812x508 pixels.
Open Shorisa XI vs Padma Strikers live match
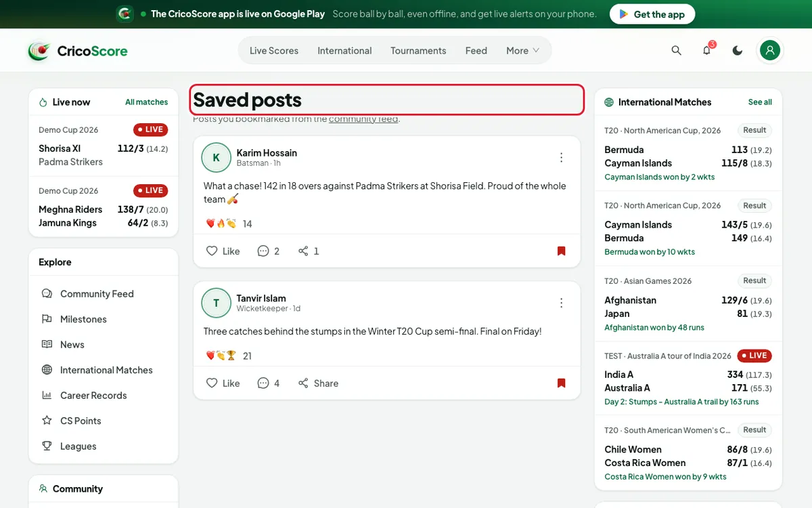click(x=104, y=146)
